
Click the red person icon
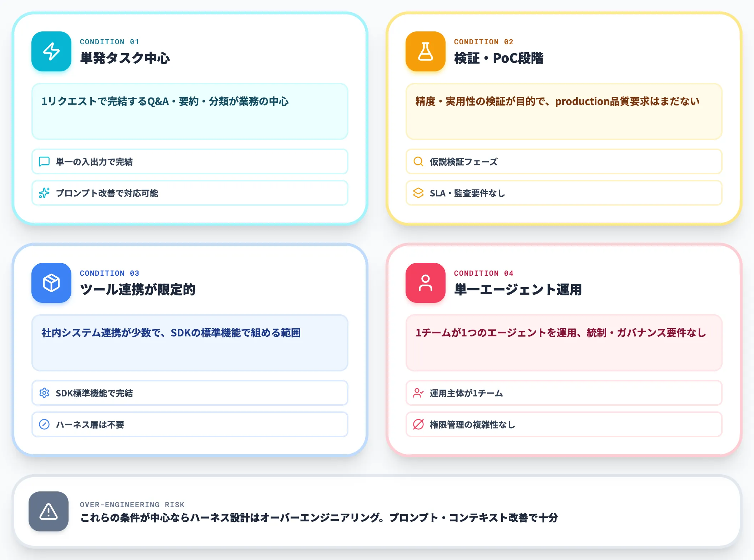[426, 283]
